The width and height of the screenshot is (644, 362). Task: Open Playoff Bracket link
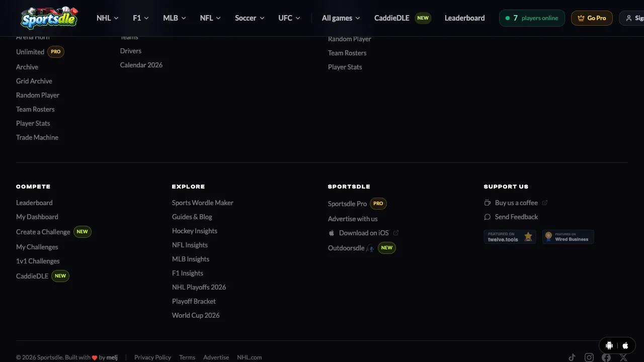pos(194,301)
